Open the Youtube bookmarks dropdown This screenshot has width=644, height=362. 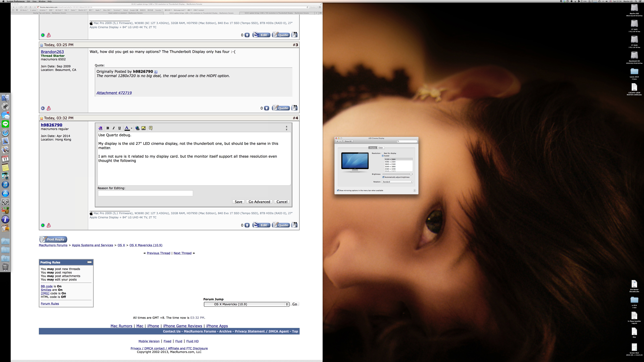click(159, 10)
